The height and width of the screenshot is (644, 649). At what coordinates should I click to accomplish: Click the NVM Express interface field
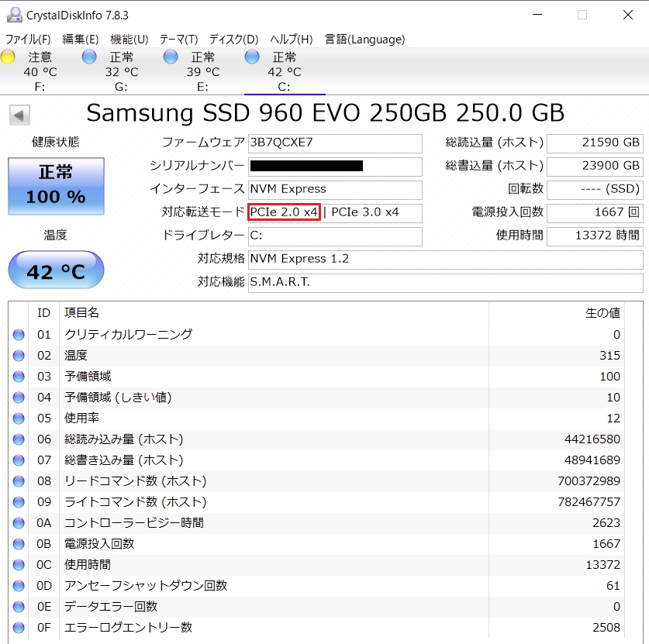click(x=335, y=189)
